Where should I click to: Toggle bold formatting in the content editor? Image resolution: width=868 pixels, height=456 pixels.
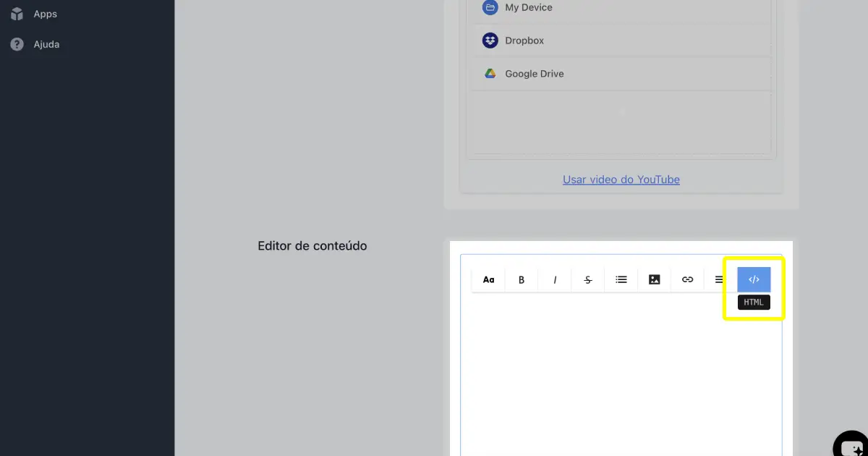click(x=521, y=279)
